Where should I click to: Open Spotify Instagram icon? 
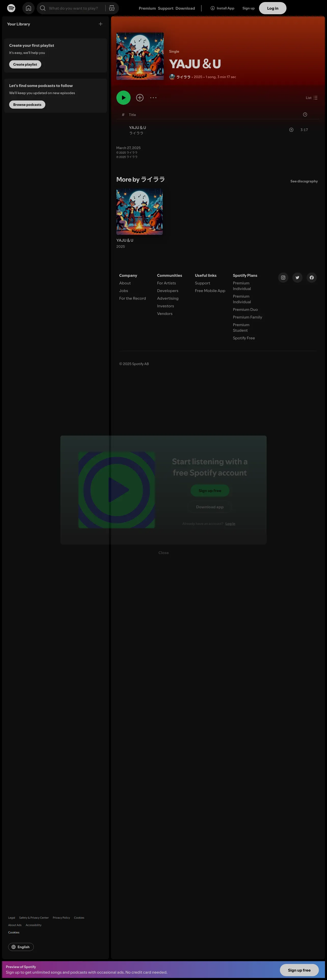click(283, 278)
